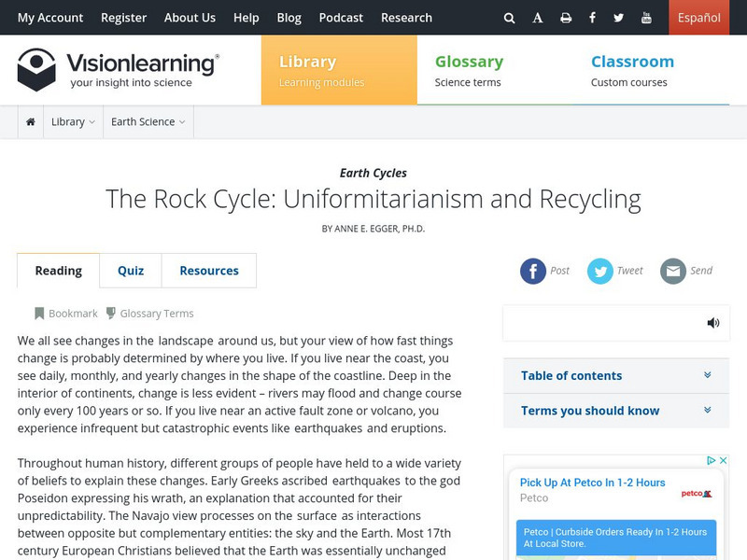This screenshot has width=747, height=560.
Task: Open the font size icon
Action: [x=538, y=18]
